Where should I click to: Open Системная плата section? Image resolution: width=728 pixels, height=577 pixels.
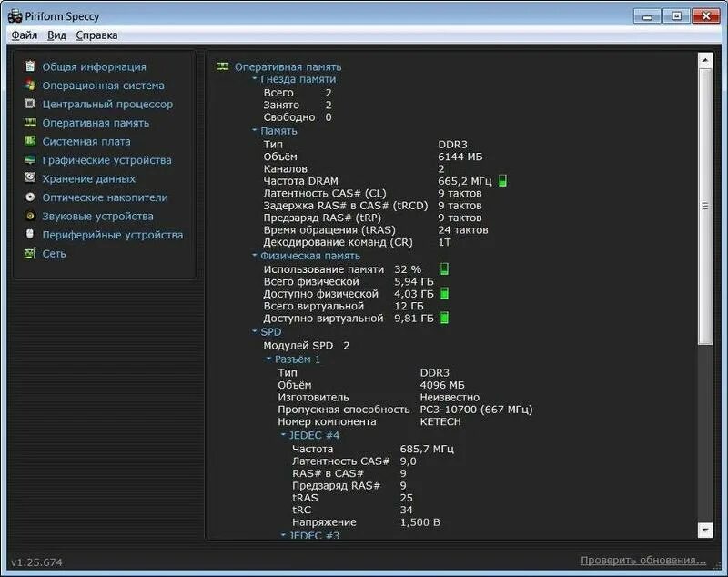point(86,141)
